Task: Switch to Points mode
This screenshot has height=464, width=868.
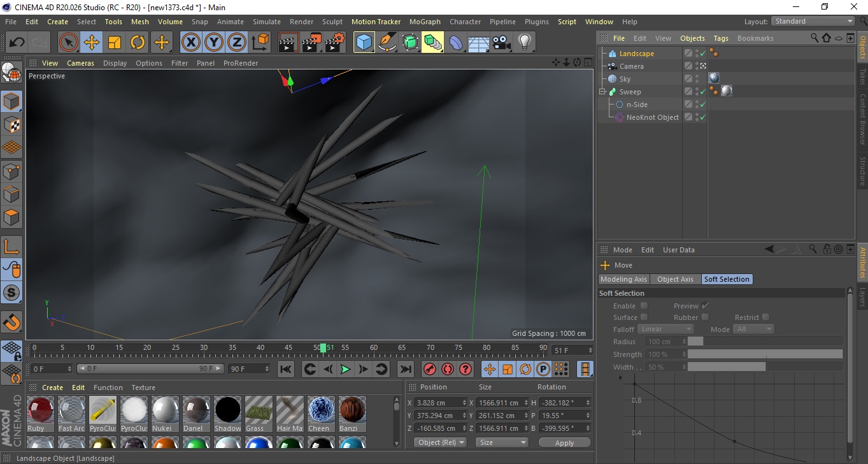Action: pyautogui.click(x=11, y=171)
